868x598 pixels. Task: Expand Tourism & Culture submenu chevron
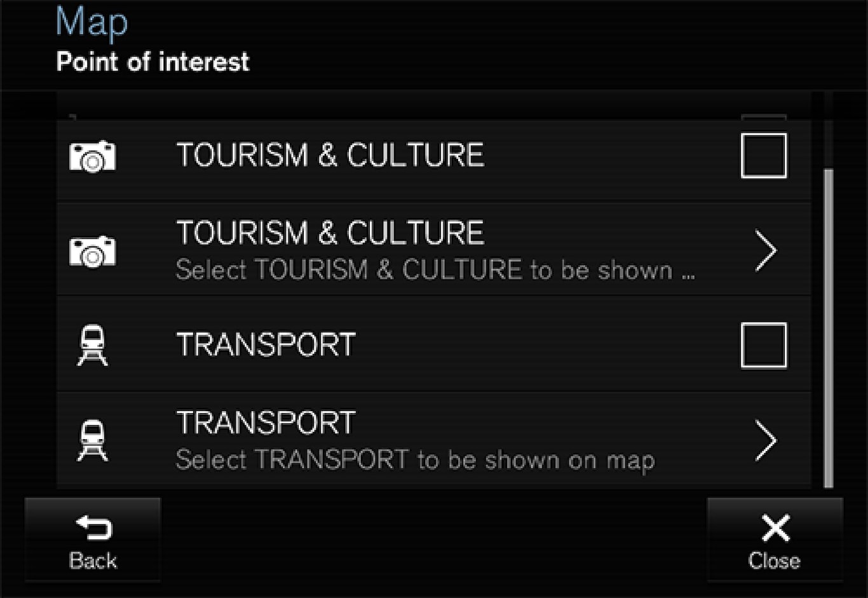point(766,251)
